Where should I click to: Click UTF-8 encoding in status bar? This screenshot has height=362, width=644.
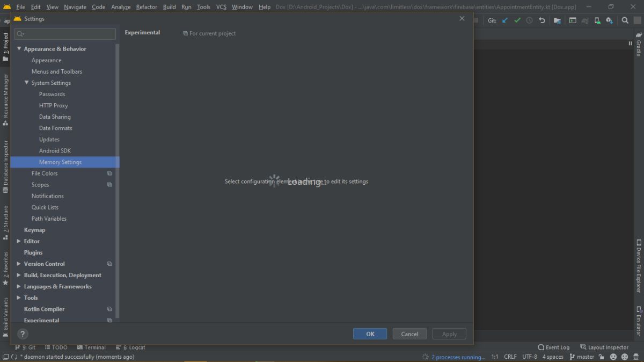(530, 357)
